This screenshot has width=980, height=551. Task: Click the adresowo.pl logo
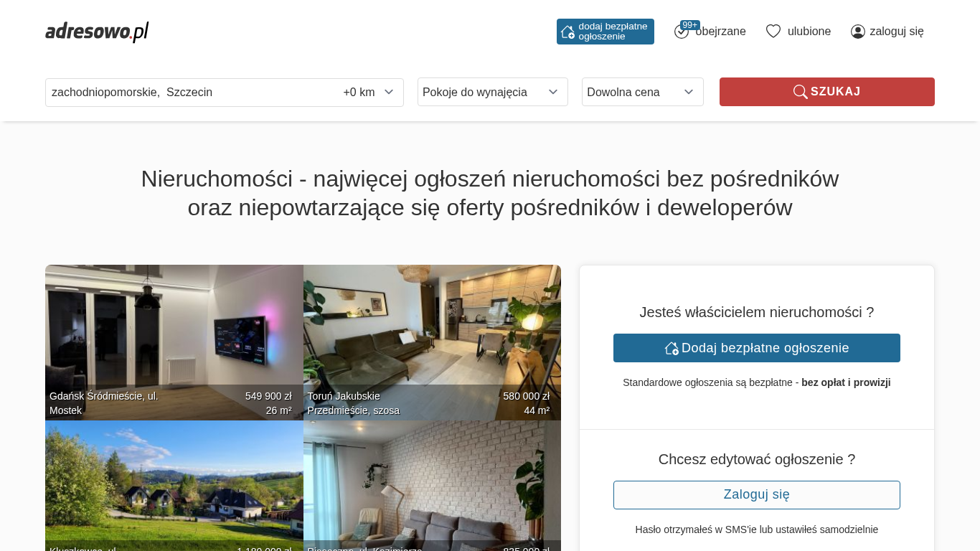[x=97, y=32]
